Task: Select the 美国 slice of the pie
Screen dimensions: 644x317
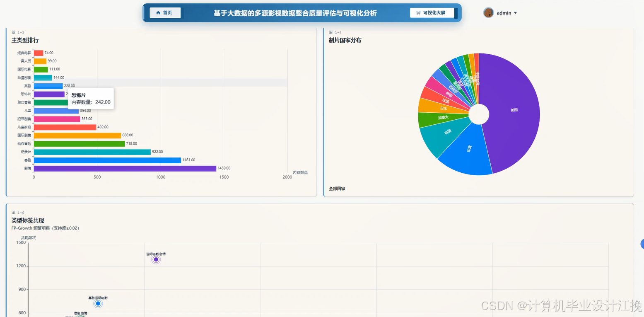Action: [x=514, y=110]
